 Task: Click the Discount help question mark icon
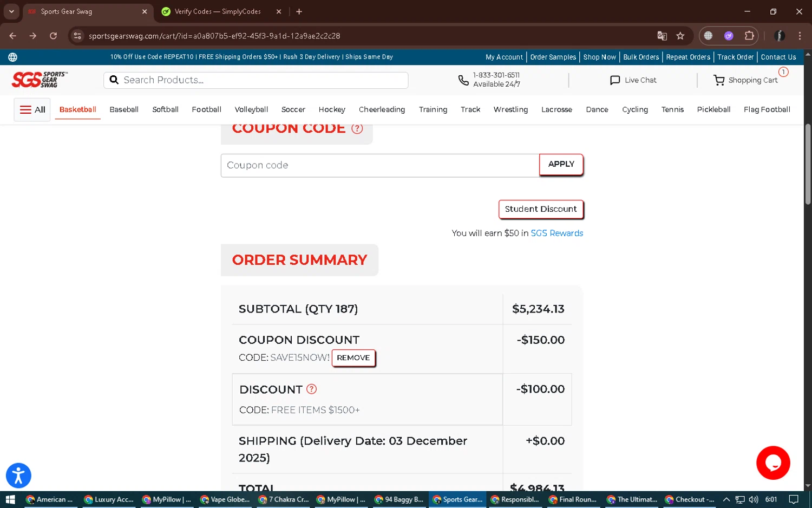point(311,389)
